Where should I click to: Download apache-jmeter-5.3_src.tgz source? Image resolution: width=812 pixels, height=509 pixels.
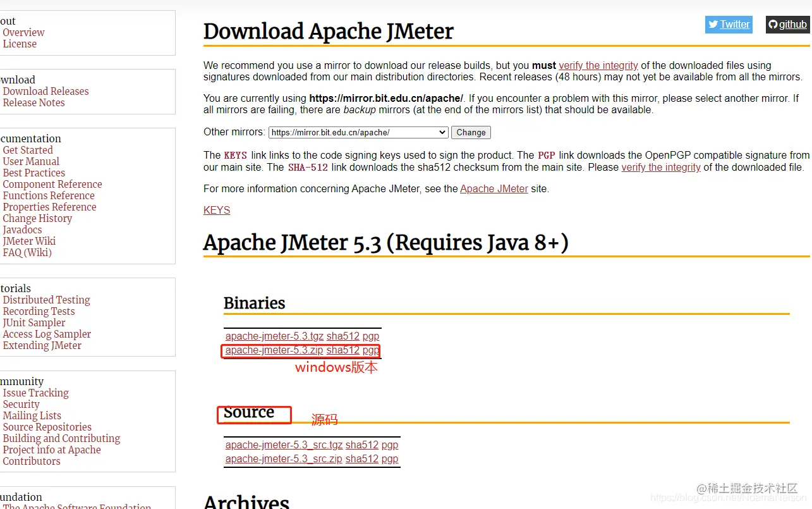tap(284, 445)
